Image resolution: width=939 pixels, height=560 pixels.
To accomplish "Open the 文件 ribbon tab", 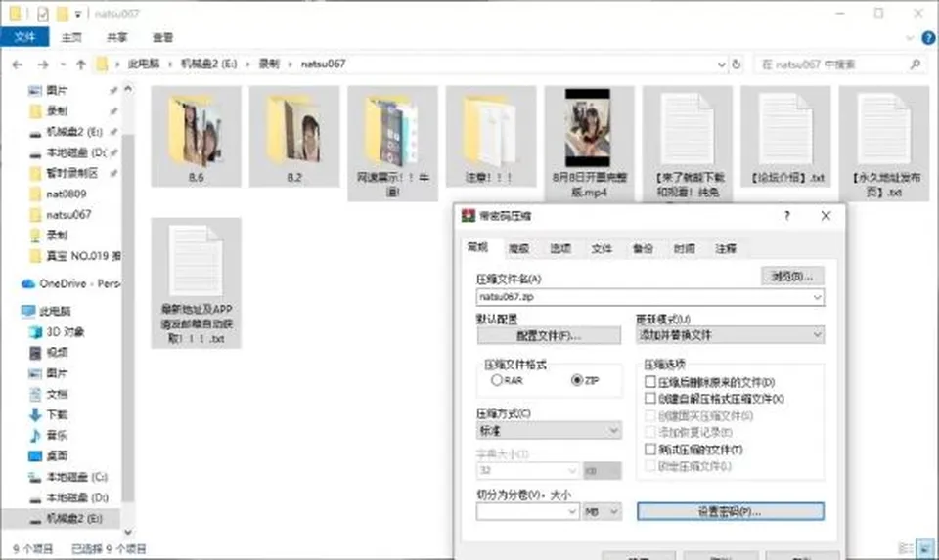I will coord(24,37).
